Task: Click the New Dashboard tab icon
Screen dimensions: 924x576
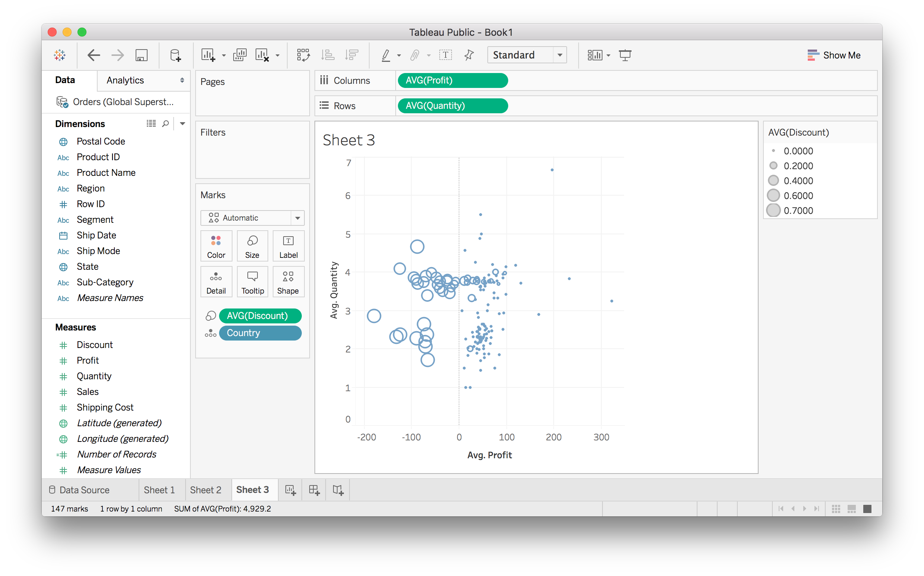Action: 314,490
